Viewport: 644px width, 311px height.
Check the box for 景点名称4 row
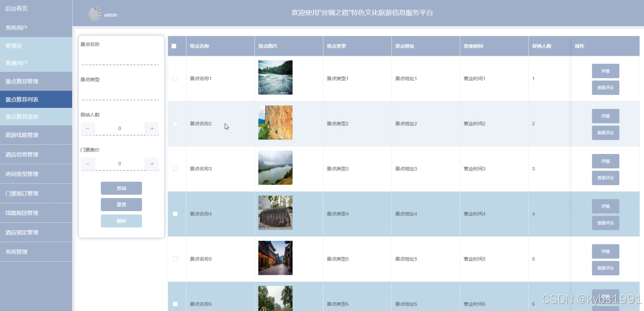coord(175,214)
